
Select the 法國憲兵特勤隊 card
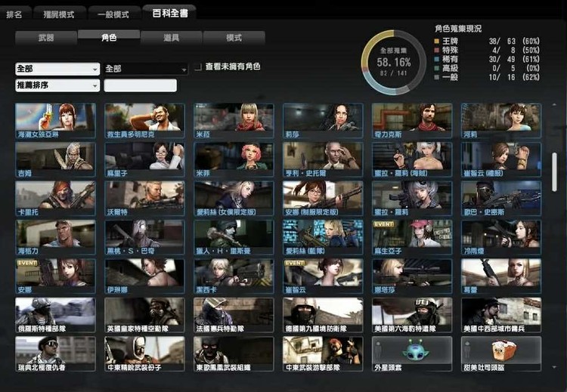[234, 315]
